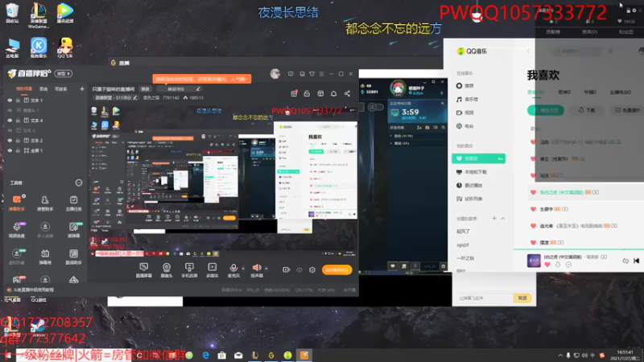Image resolution: width=644 pixels, height=362 pixels.
Task: Toggle visibility of 文本 4 layer
Action: click(x=10, y=120)
